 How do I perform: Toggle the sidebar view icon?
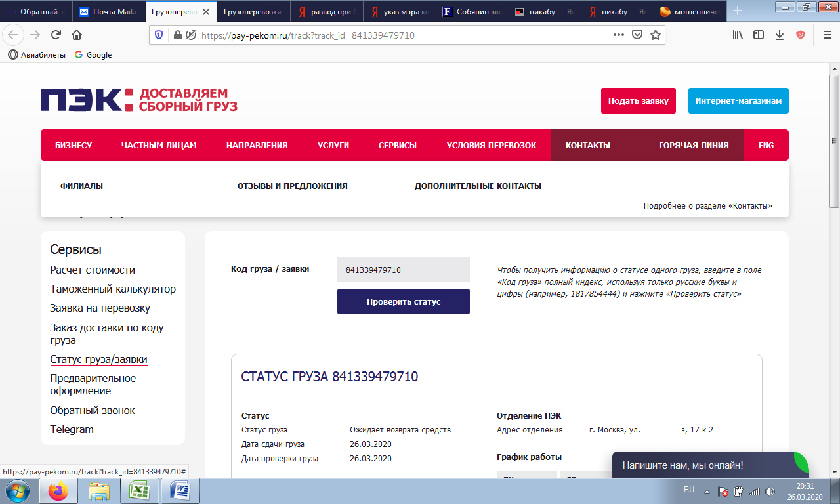[x=759, y=35]
